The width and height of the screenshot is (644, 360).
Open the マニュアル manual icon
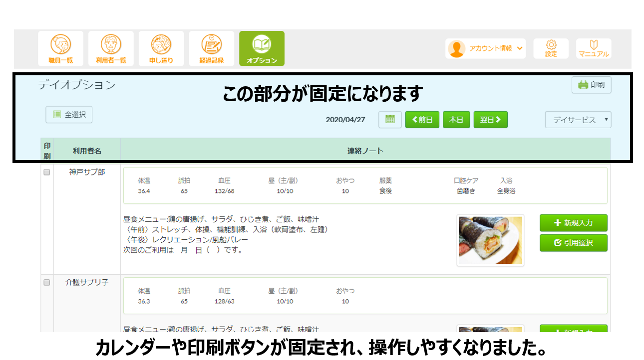[x=593, y=49]
